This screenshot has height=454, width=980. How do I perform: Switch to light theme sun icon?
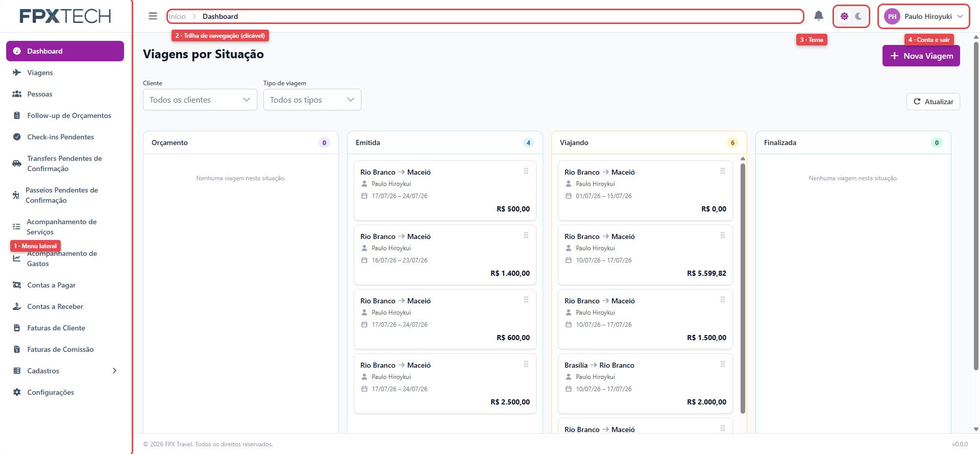[x=844, y=16]
